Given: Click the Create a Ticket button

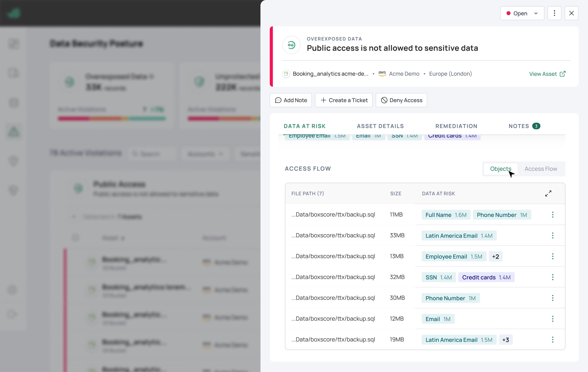Looking at the screenshot, I should [x=343, y=100].
